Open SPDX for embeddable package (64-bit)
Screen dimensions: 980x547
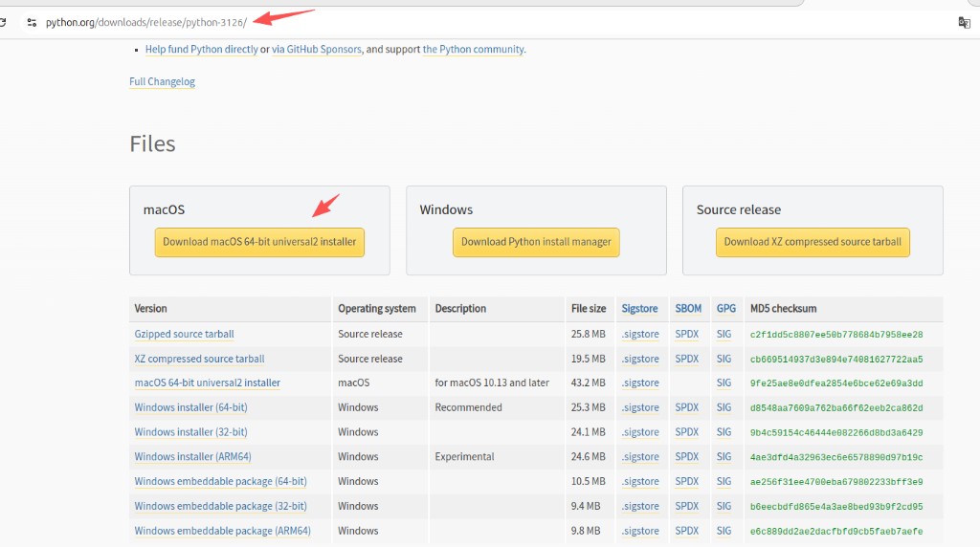pos(687,481)
